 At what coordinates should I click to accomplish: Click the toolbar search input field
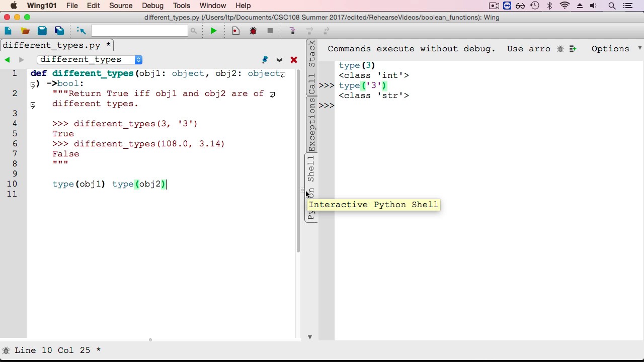pyautogui.click(x=139, y=31)
